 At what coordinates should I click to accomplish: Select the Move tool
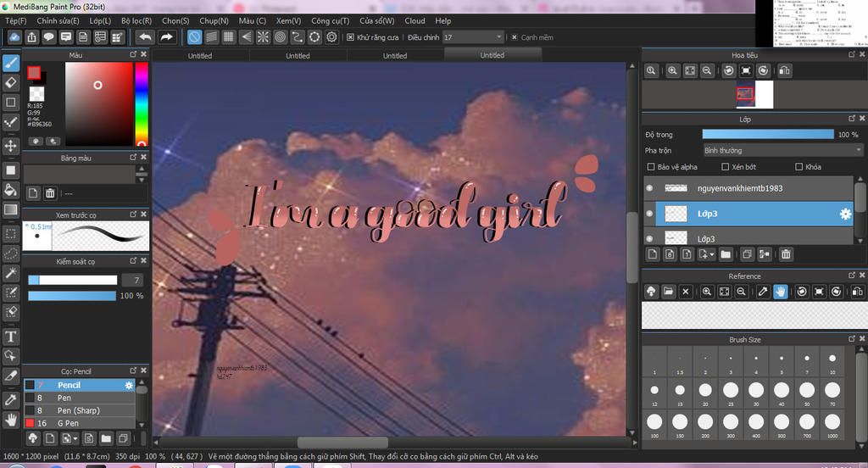point(10,146)
